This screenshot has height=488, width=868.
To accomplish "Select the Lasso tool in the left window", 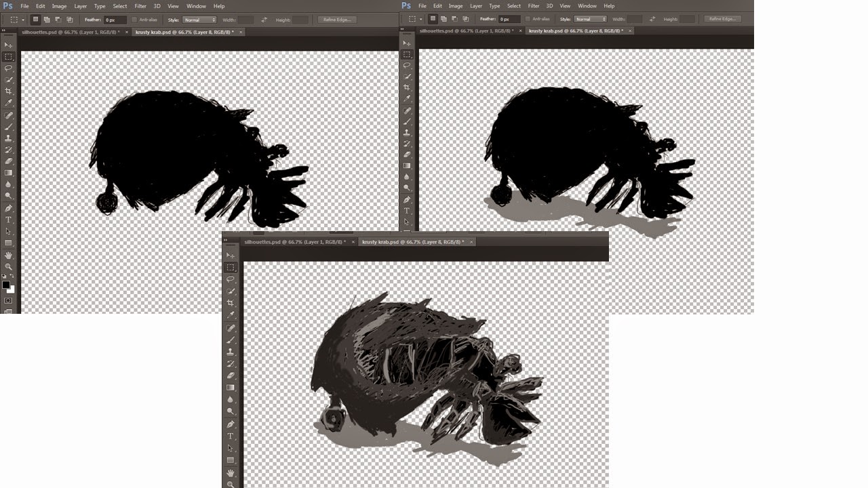I will [9, 68].
